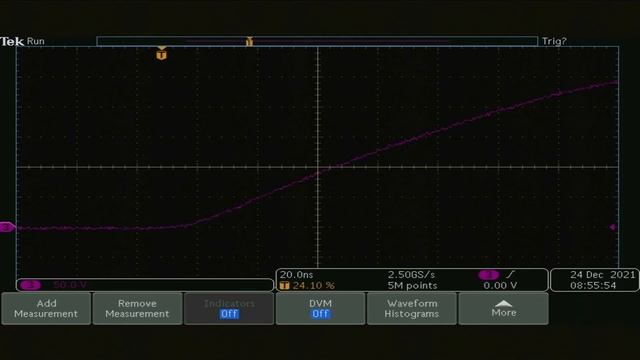Click the 08:55:54 time readout
The width and height of the screenshot is (640, 360).
point(593,286)
